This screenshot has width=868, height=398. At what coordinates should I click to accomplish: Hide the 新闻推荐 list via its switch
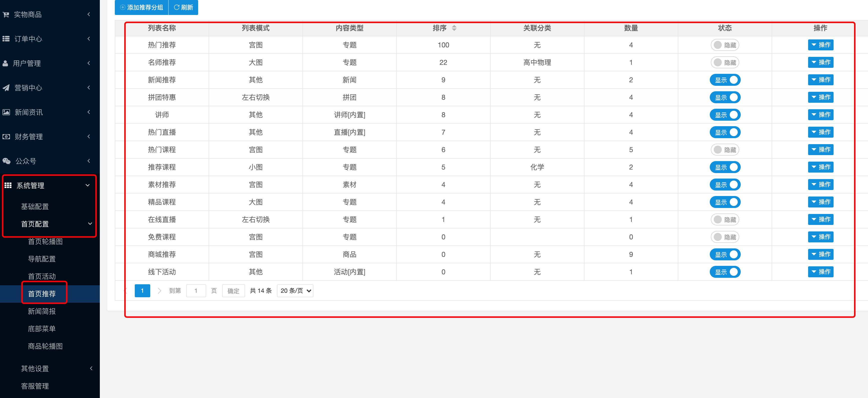point(725,80)
